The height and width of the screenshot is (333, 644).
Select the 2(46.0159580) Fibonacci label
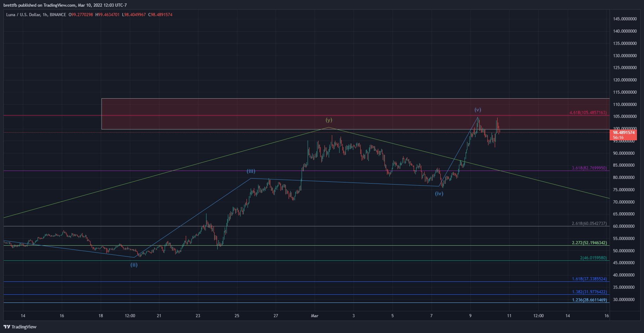coord(593,258)
